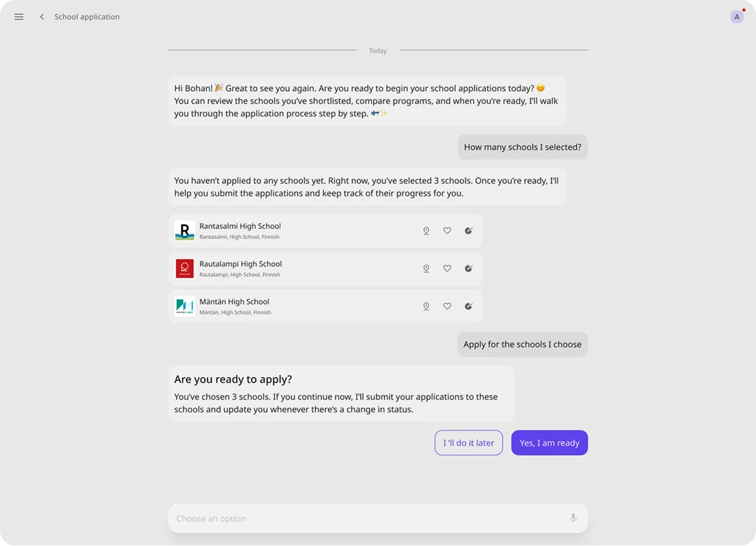
Task: Open the user profile avatar
Action: pyautogui.click(x=737, y=17)
